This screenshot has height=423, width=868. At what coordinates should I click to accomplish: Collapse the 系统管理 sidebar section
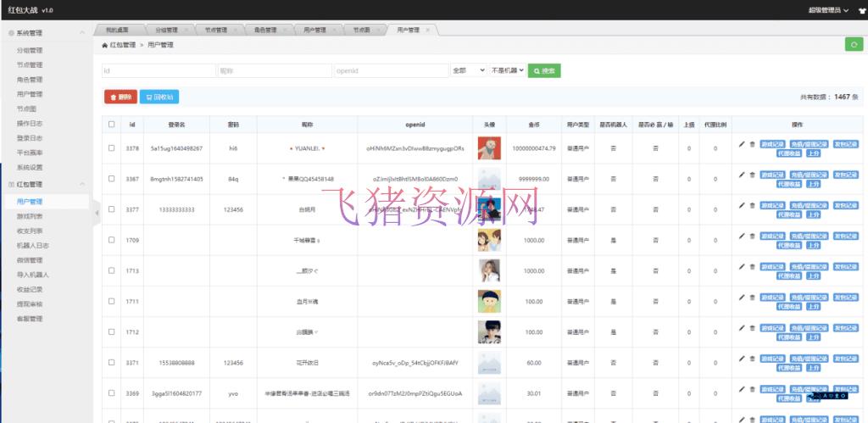pyautogui.click(x=47, y=33)
